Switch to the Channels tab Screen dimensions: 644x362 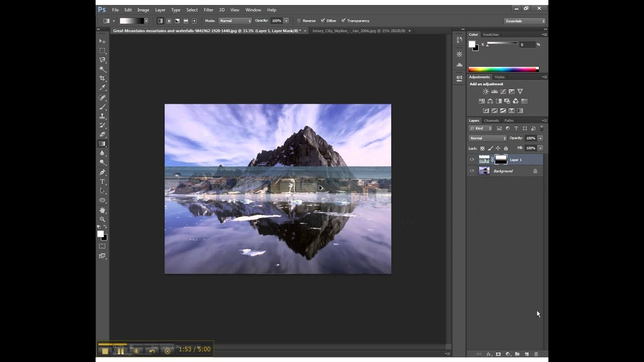(492, 121)
